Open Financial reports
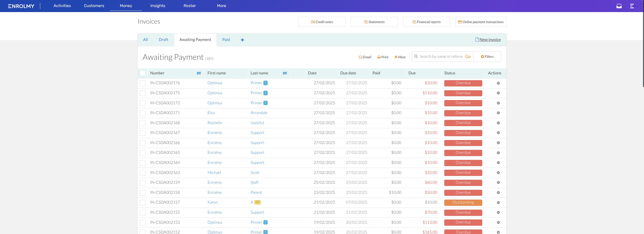This screenshot has width=644, height=234. [427, 22]
